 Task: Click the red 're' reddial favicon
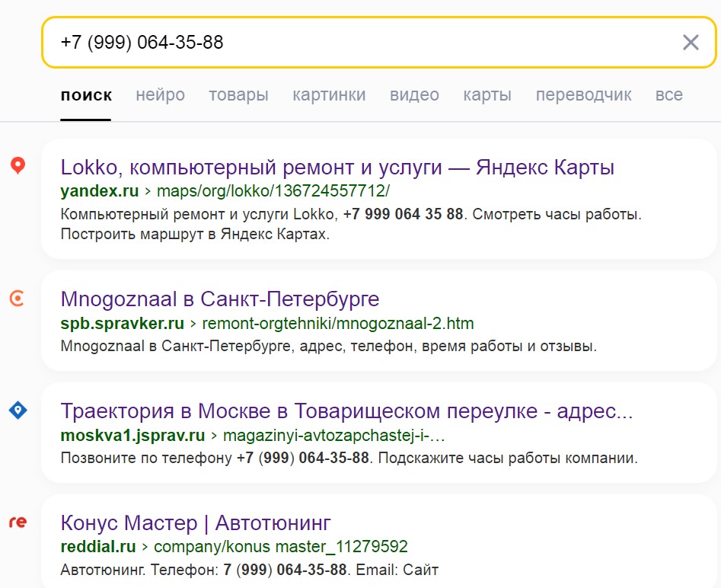(18, 522)
